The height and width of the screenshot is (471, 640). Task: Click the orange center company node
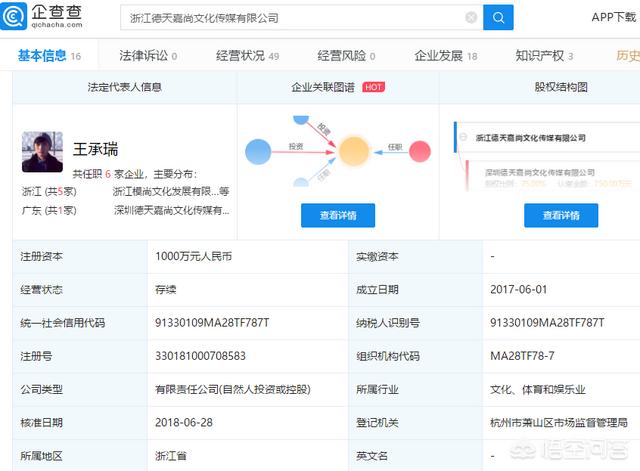[x=353, y=151]
